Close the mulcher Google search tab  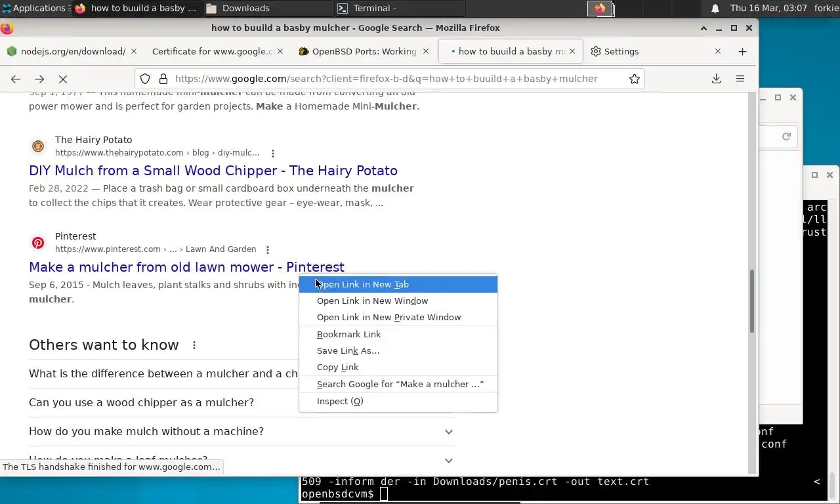click(x=572, y=51)
